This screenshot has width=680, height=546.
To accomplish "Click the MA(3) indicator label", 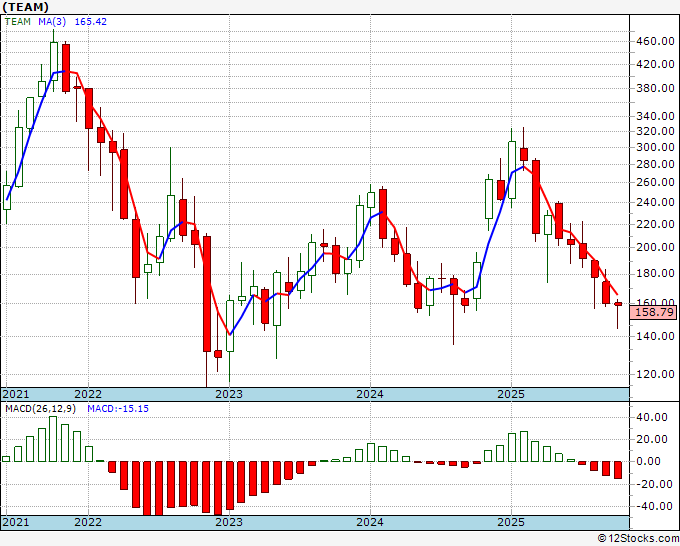I will tap(52, 22).
